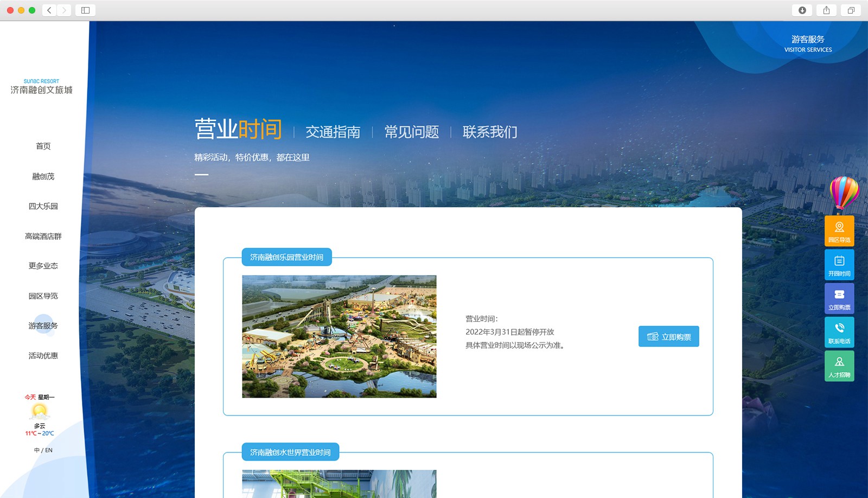Switch to the 联系我们 tab

pyautogui.click(x=490, y=132)
